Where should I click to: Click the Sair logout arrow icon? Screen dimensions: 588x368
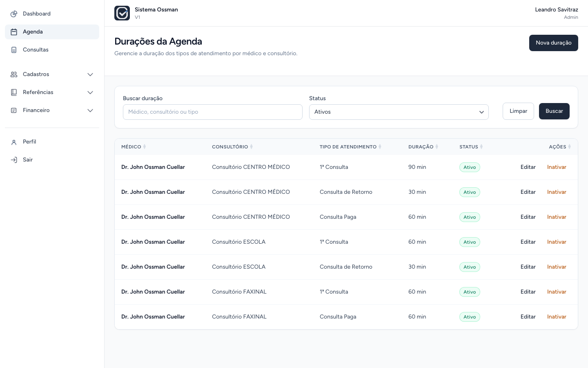coord(14,160)
